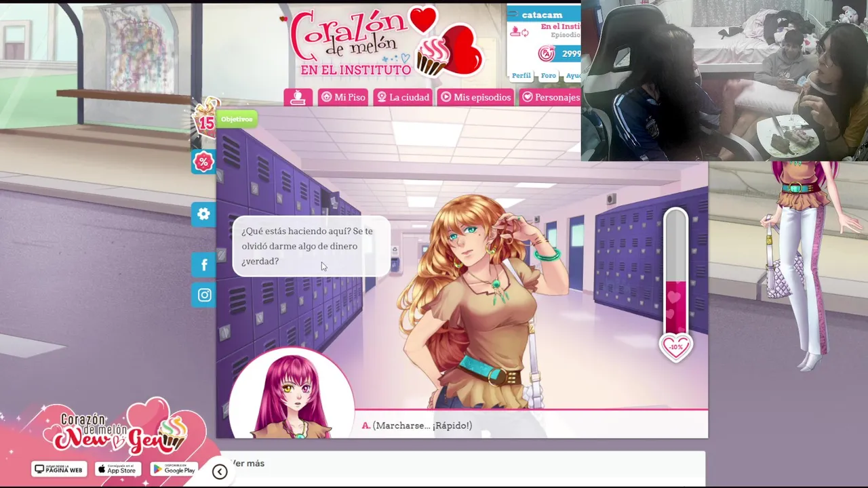This screenshot has width=868, height=488.
Task: Click the catacam username header
Action: [x=542, y=15]
